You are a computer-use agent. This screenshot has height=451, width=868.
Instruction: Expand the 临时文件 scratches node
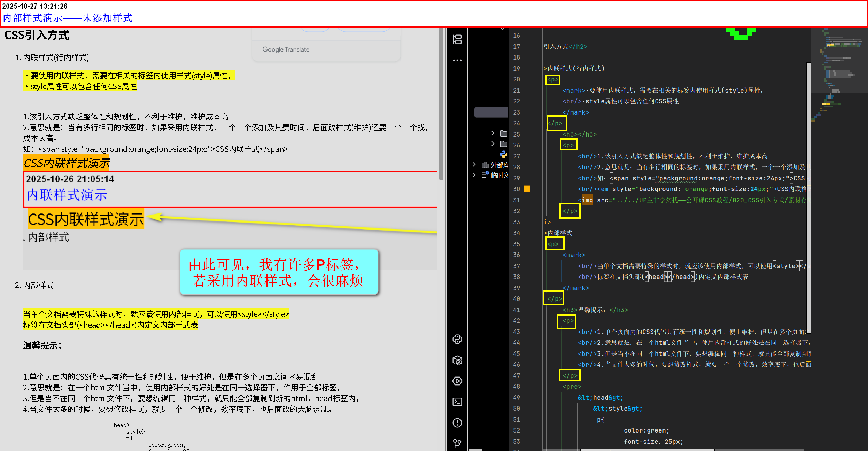coord(474,175)
